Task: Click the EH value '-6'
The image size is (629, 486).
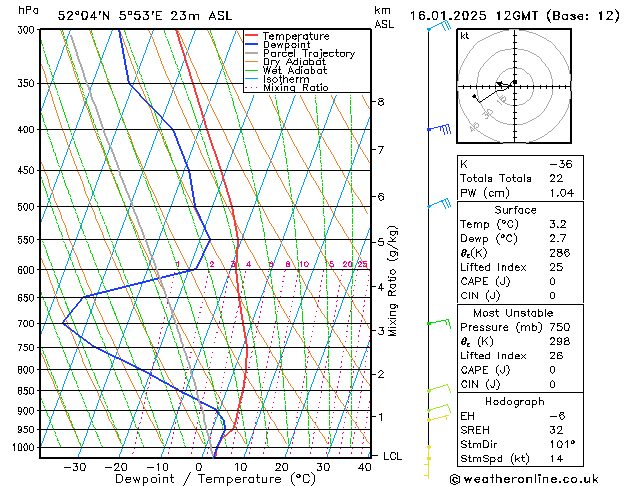Action: pyautogui.click(x=557, y=416)
